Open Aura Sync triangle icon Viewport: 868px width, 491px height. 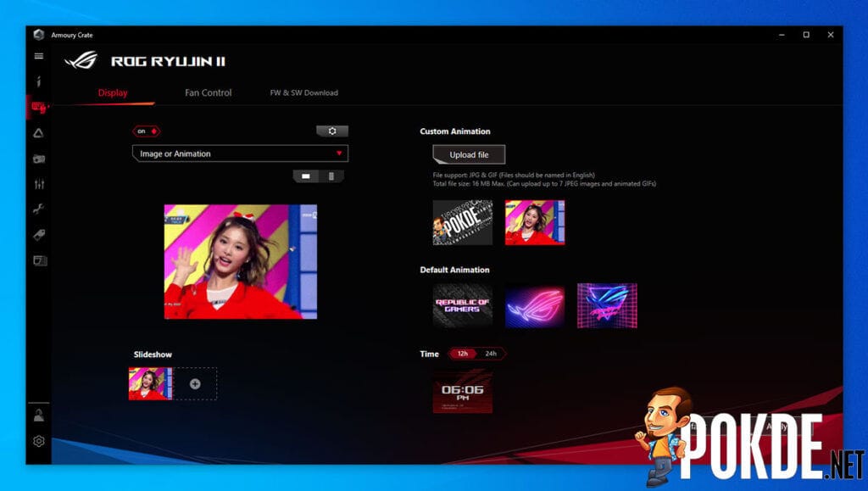pos(39,133)
